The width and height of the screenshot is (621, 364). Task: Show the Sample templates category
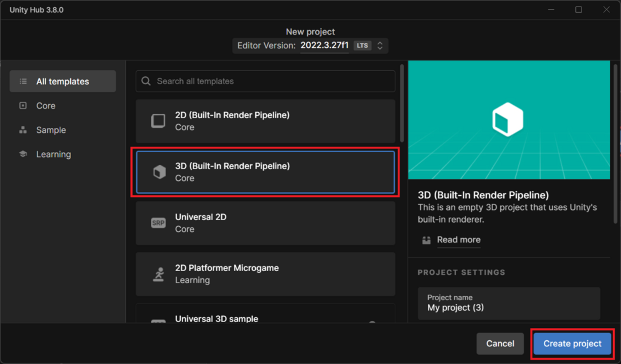51,130
